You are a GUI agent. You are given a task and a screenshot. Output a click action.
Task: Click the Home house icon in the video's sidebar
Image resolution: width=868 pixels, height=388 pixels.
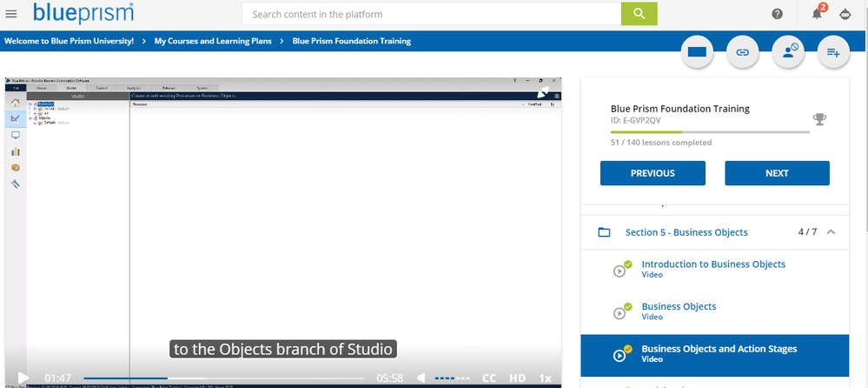pos(16,103)
